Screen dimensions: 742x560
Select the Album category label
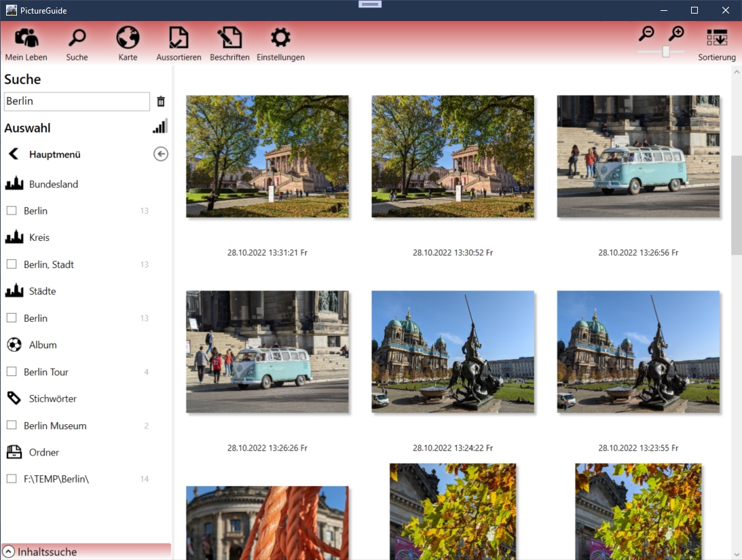coord(43,345)
